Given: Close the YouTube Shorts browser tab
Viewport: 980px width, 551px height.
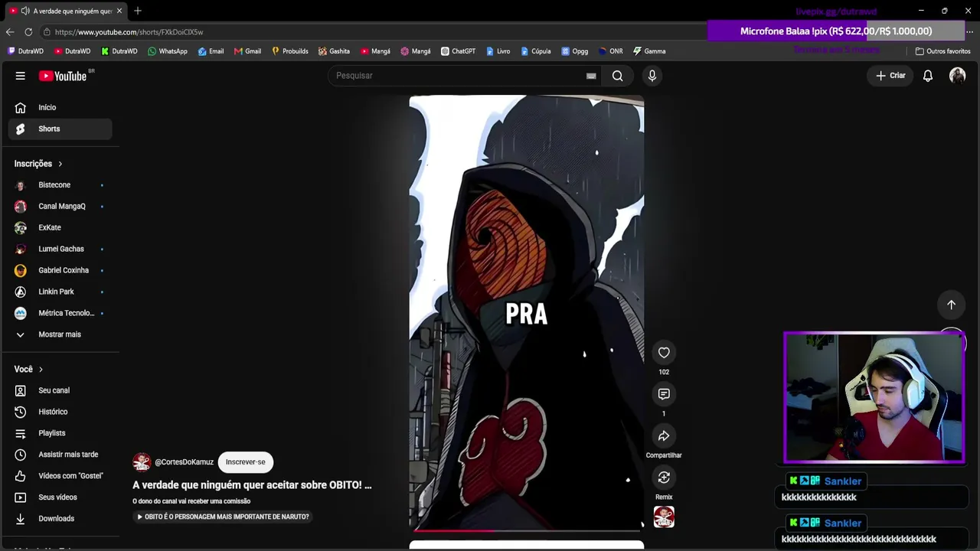Looking at the screenshot, I should (119, 11).
